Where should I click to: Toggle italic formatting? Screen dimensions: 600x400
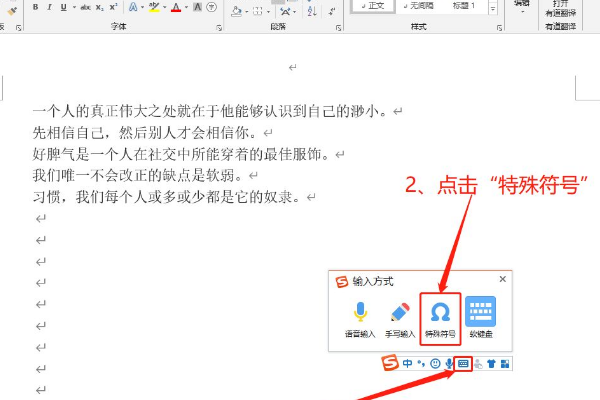[x=49, y=7]
